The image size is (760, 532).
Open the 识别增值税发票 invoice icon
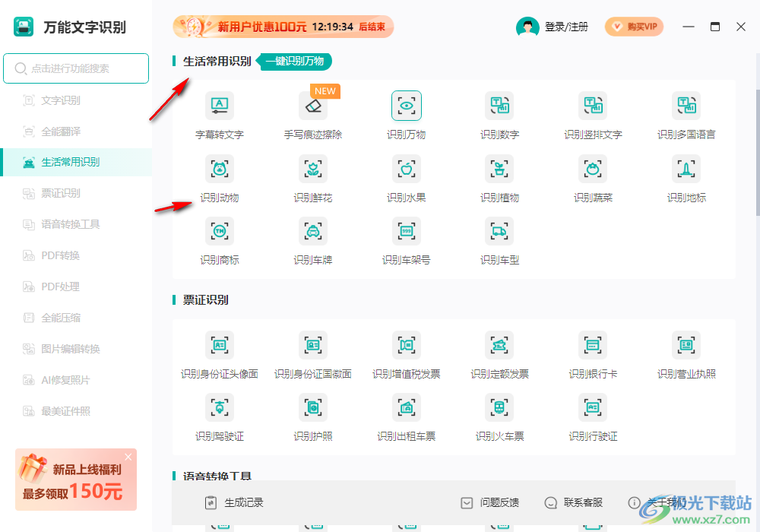[406, 345]
